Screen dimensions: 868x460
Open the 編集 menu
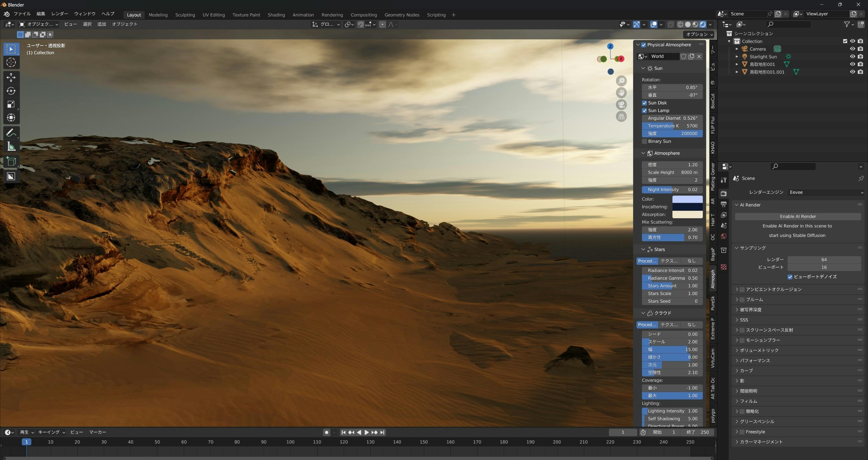pos(41,14)
